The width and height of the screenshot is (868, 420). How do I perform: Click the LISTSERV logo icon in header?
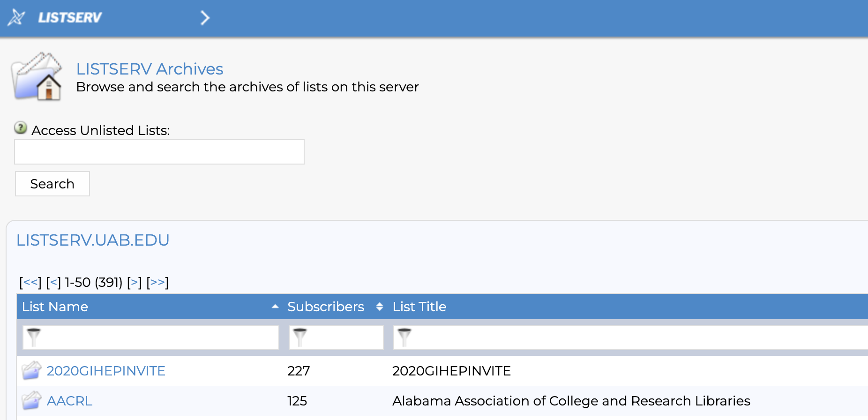click(16, 18)
